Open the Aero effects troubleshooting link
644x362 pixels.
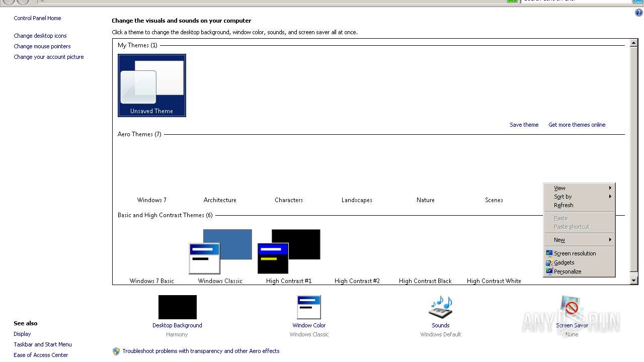(x=201, y=351)
